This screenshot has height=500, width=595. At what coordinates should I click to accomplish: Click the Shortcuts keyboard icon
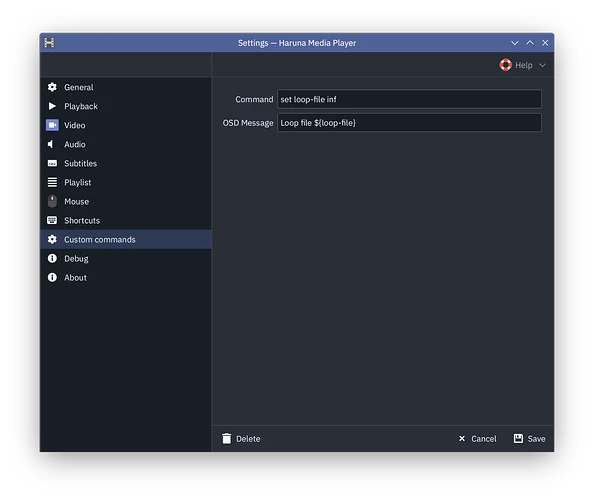(52, 220)
